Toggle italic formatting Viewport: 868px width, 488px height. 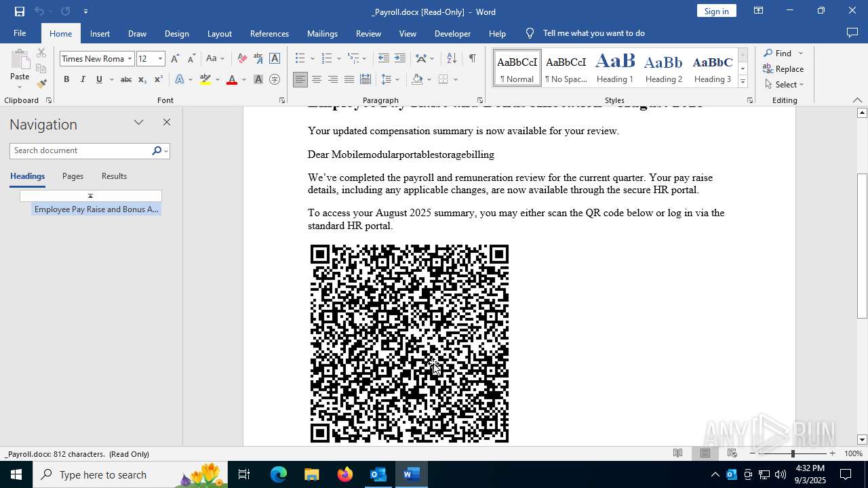click(x=83, y=80)
